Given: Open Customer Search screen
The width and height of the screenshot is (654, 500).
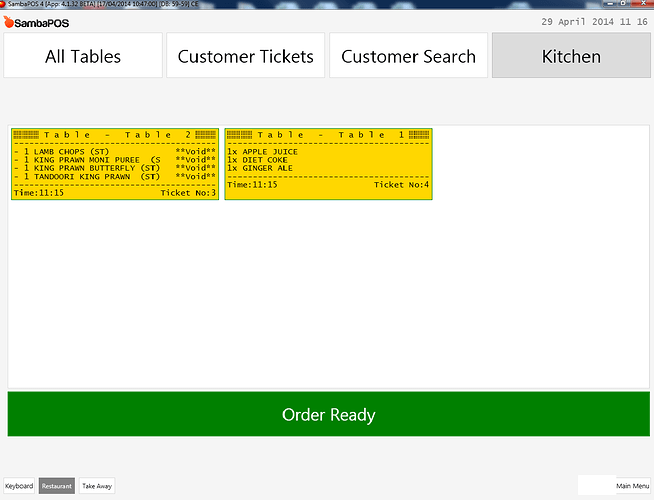Looking at the screenshot, I should coord(408,55).
